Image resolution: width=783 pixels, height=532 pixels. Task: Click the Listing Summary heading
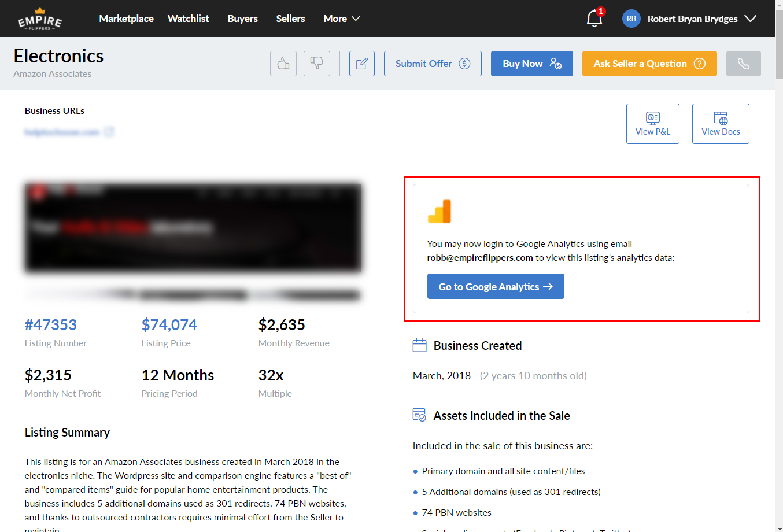67,433
